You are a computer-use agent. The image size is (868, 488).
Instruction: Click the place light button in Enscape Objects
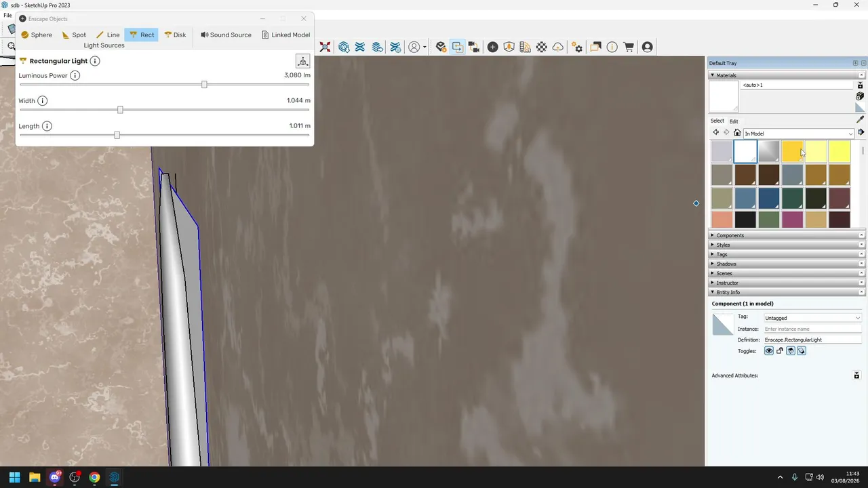(303, 62)
